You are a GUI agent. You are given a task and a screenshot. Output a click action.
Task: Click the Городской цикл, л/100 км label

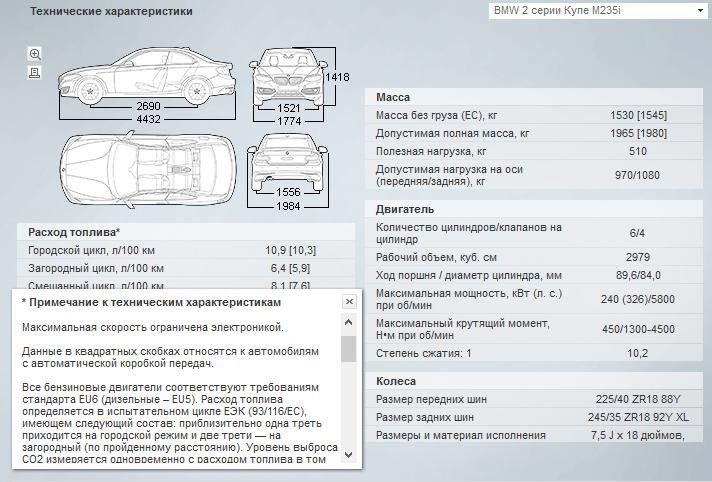pos(91,250)
